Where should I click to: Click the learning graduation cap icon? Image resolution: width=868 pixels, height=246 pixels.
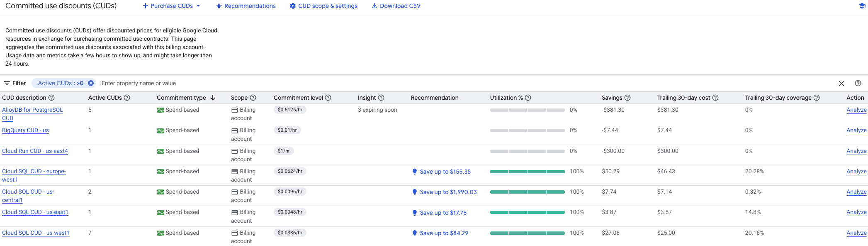862,6
